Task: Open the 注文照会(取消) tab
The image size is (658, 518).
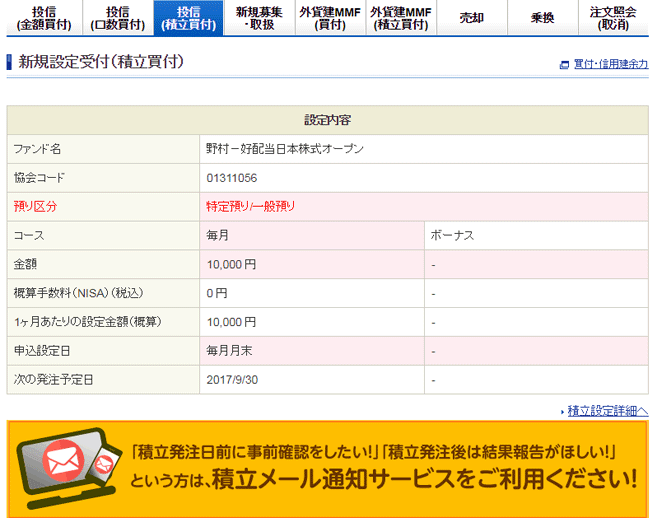Action: [614, 18]
